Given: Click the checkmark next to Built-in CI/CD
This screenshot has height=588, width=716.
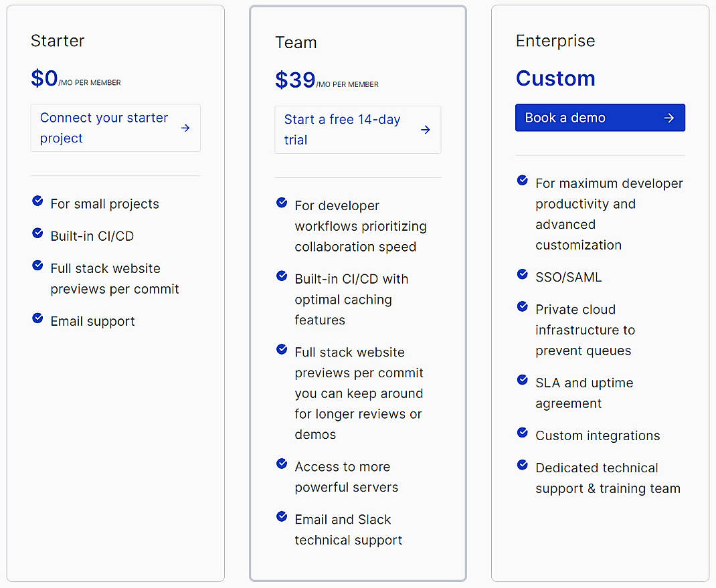Looking at the screenshot, I should pos(37,233).
